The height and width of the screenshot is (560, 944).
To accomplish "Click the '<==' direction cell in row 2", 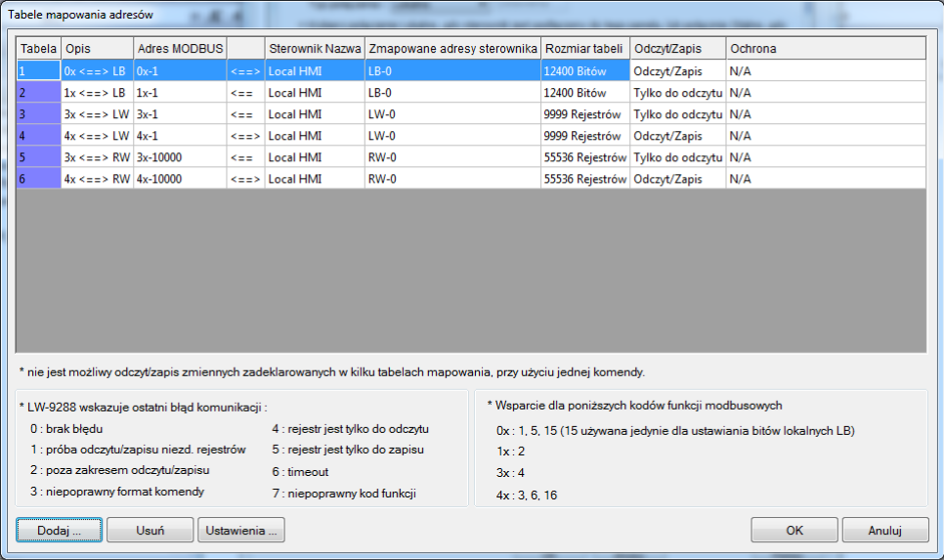I will click(245, 93).
